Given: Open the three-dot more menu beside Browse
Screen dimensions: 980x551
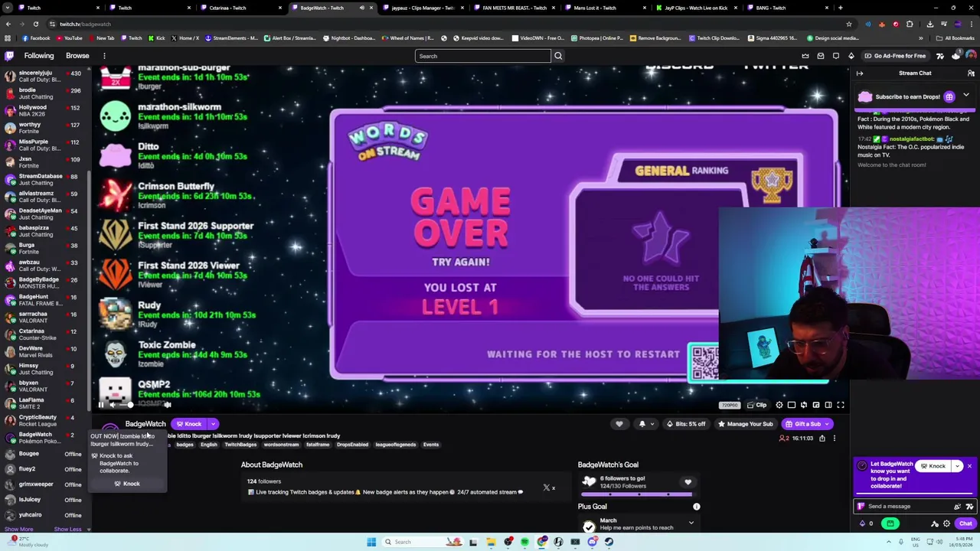Looking at the screenshot, I should [x=104, y=56].
